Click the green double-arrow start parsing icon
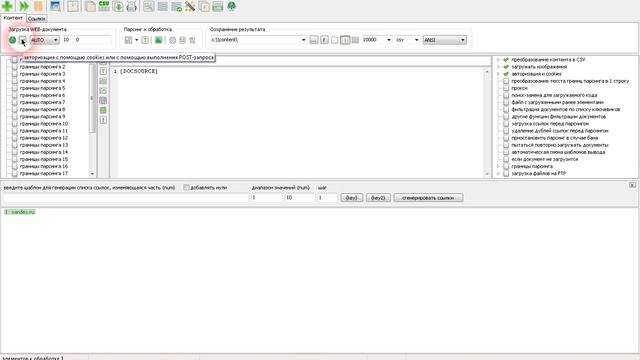 [x=24, y=6]
